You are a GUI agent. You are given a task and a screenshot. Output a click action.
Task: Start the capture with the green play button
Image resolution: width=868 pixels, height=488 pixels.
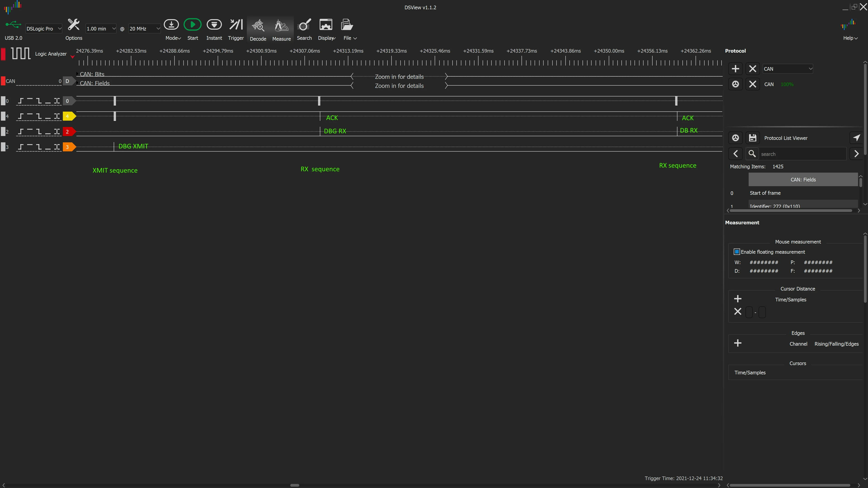click(192, 25)
